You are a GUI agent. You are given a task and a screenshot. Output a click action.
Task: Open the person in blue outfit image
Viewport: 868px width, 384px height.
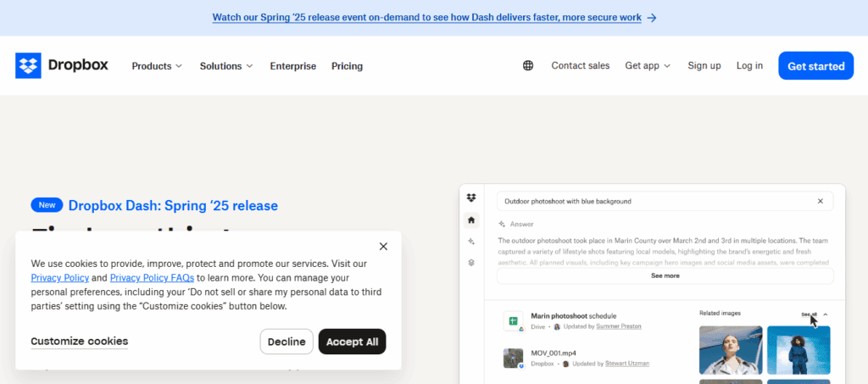pyautogui.click(x=798, y=350)
